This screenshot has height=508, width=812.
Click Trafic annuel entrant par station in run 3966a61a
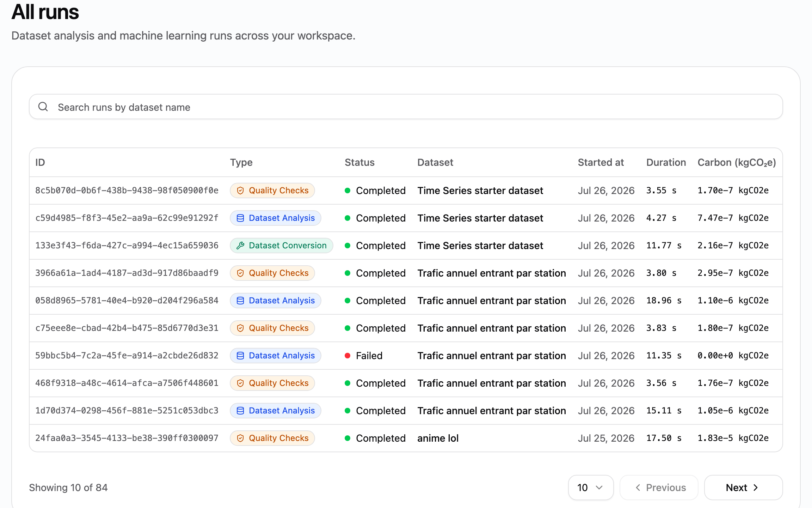click(x=492, y=273)
